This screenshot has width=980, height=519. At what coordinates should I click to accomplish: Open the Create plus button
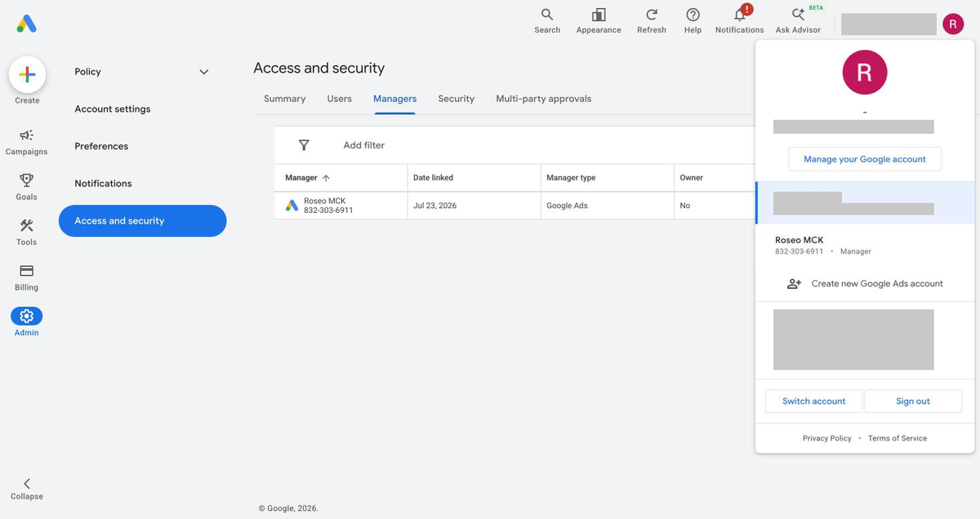click(x=27, y=75)
